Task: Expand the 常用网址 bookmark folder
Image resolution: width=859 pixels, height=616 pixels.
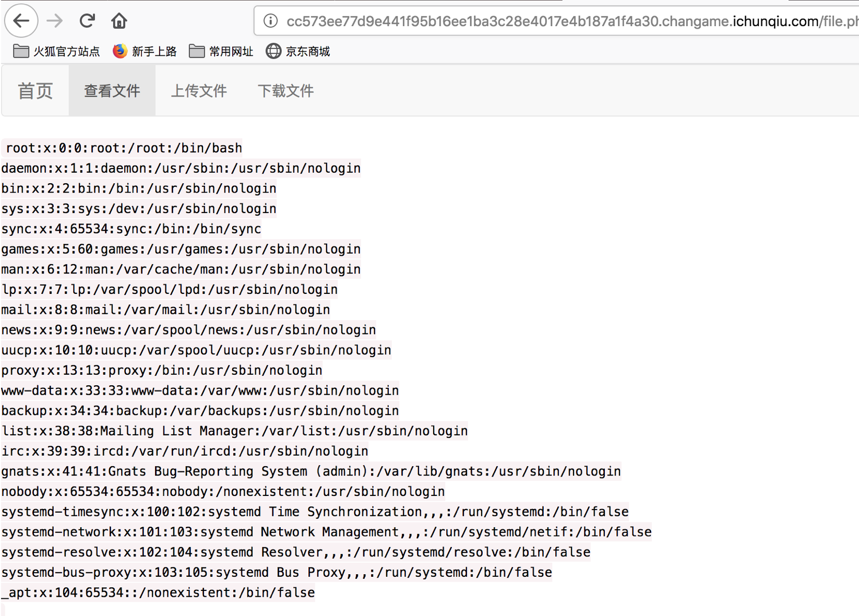Action: [221, 51]
